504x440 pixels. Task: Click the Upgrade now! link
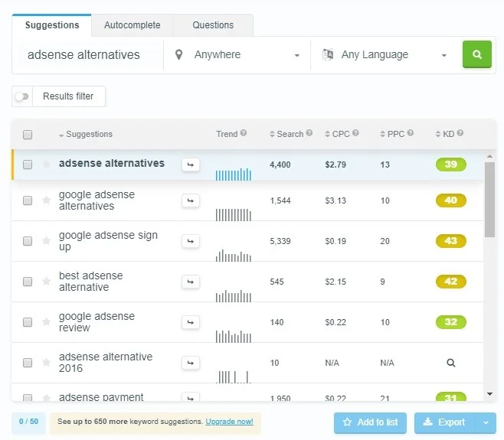coord(229,422)
